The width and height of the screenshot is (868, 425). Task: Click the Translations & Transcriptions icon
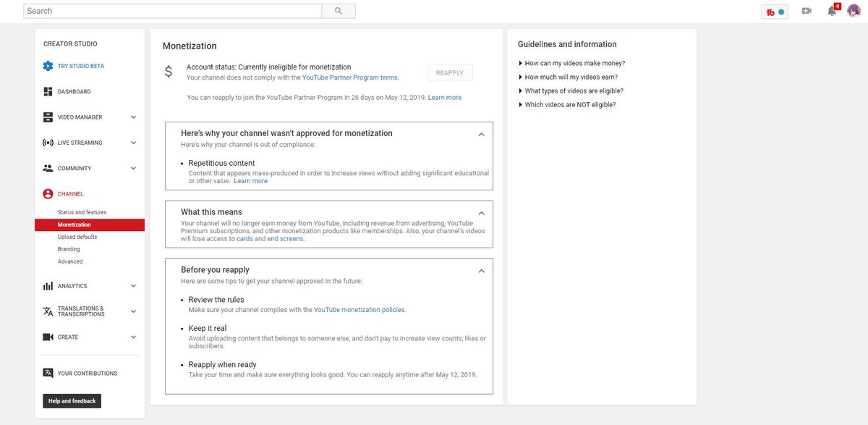pyautogui.click(x=48, y=311)
